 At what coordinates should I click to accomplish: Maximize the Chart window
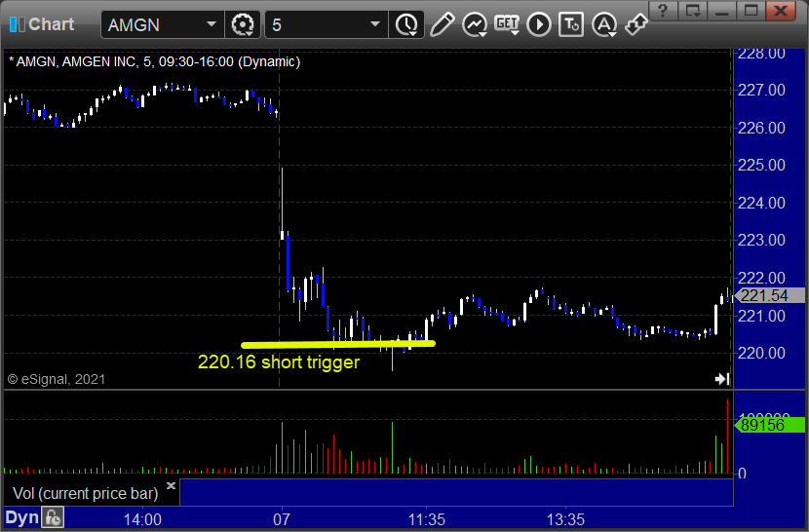point(751,11)
